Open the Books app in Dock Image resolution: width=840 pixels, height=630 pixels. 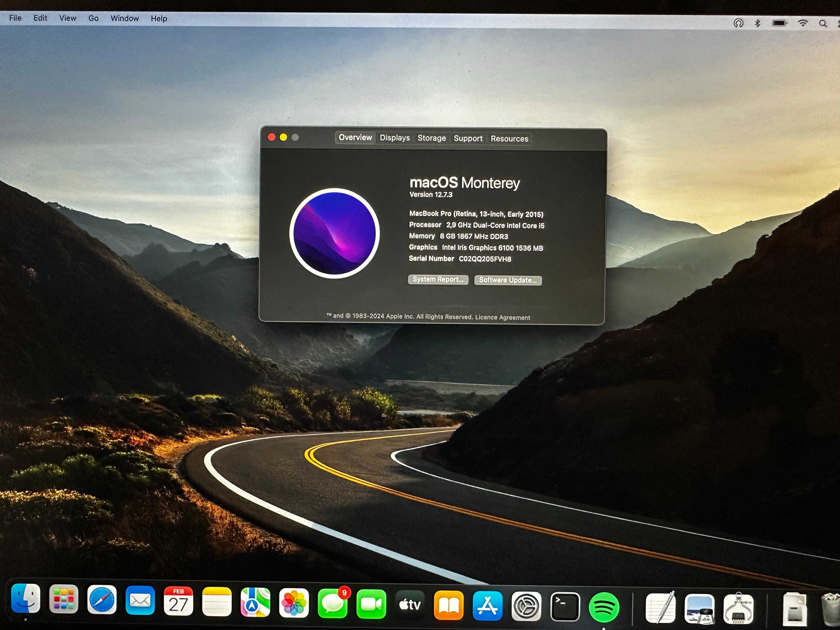pyautogui.click(x=449, y=606)
